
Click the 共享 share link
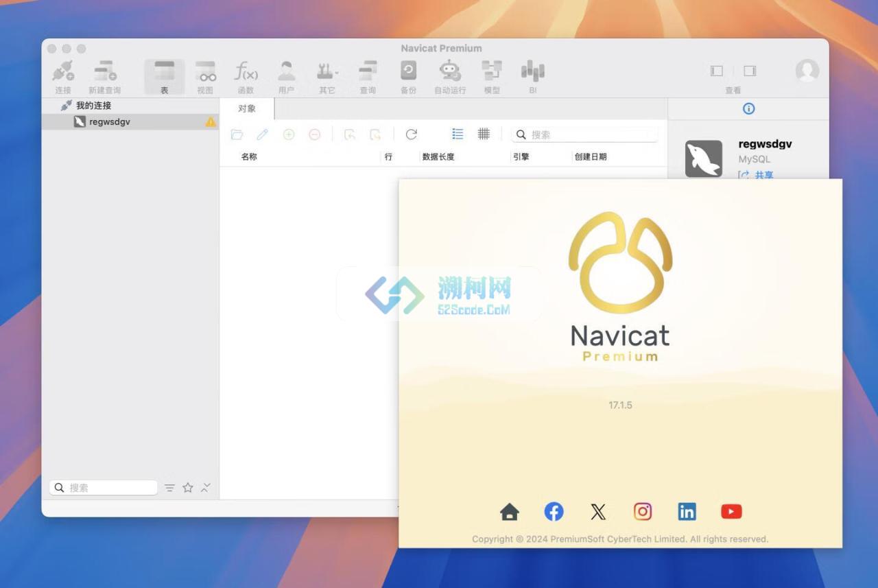coord(763,174)
